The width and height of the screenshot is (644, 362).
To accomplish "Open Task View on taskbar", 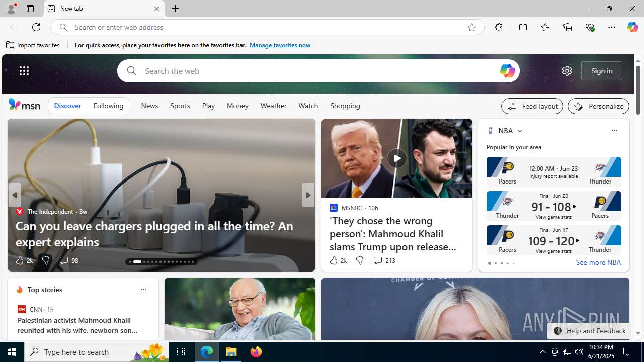I will (181, 352).
